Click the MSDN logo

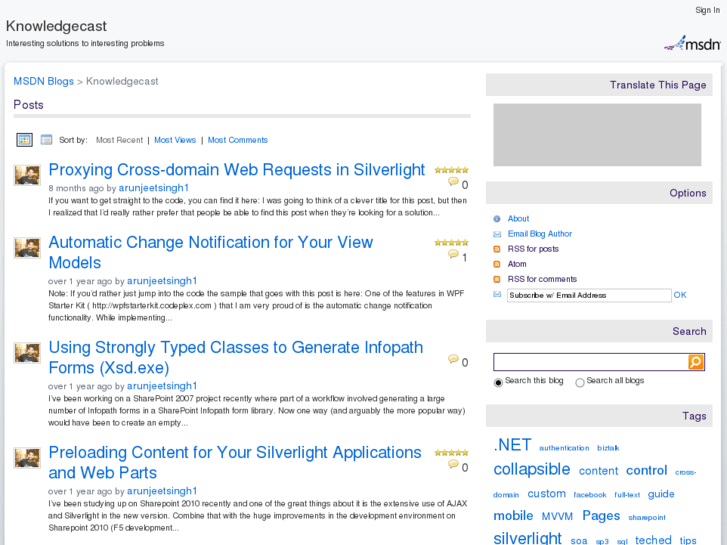[x=692, y=44]
